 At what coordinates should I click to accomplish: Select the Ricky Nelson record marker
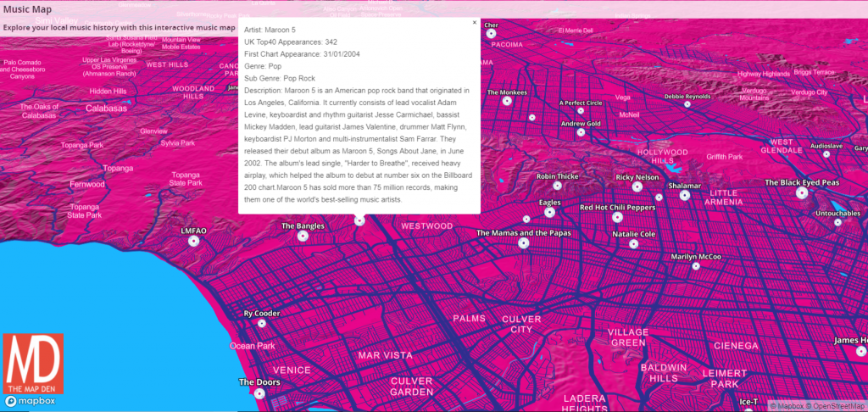point(637,187)
